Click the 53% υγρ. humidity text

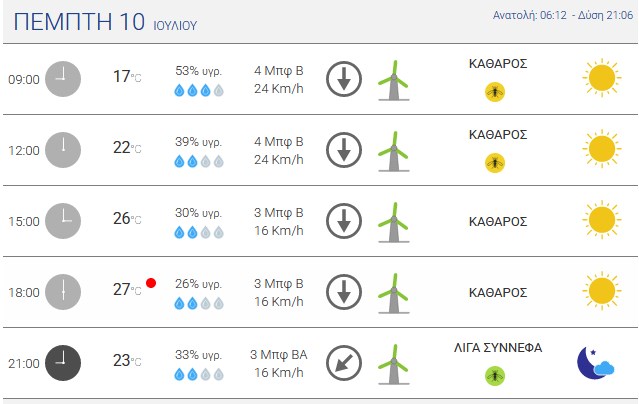[x=198, y=71]
